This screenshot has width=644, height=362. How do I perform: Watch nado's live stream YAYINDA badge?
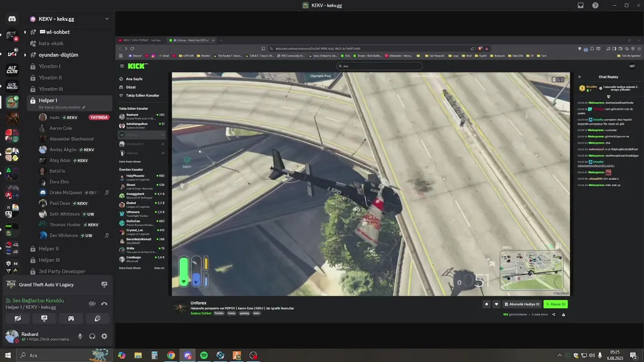99,118
